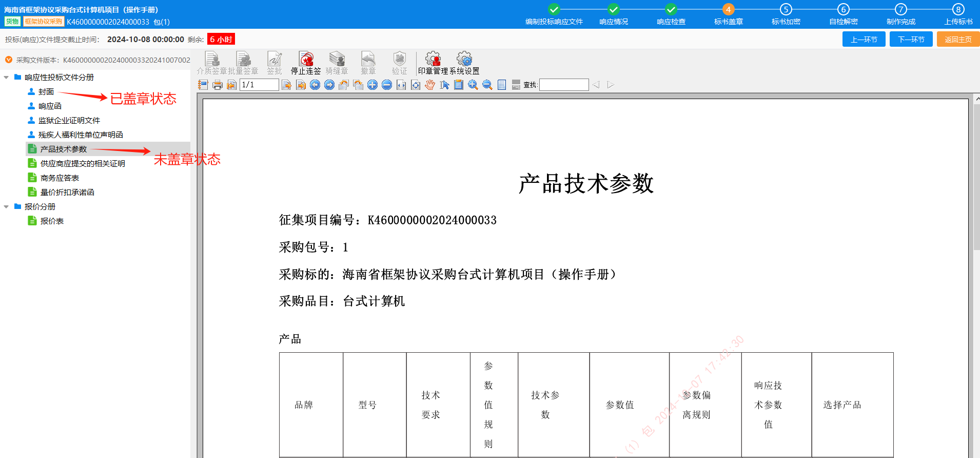The height and width of the screenshot is (458, 980).
Task: Click the blue forward arrow icon
Action: [329, 85]
